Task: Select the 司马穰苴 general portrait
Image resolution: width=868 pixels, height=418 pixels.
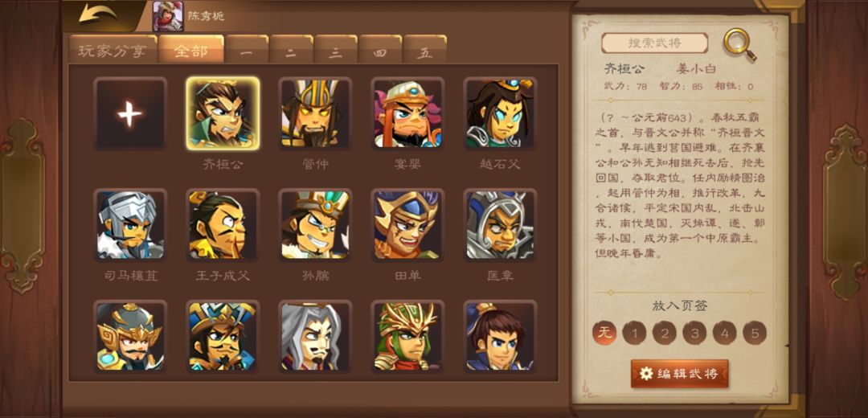Action: (130, 225)
